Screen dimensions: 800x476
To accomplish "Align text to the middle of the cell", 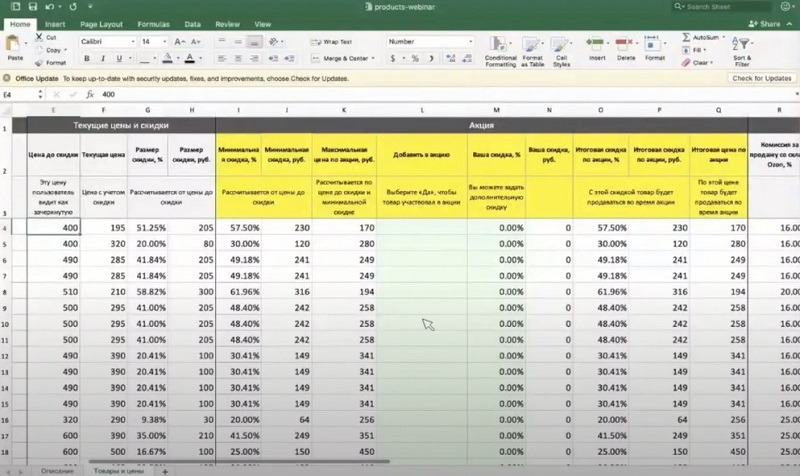I will (x=238, y=42).
